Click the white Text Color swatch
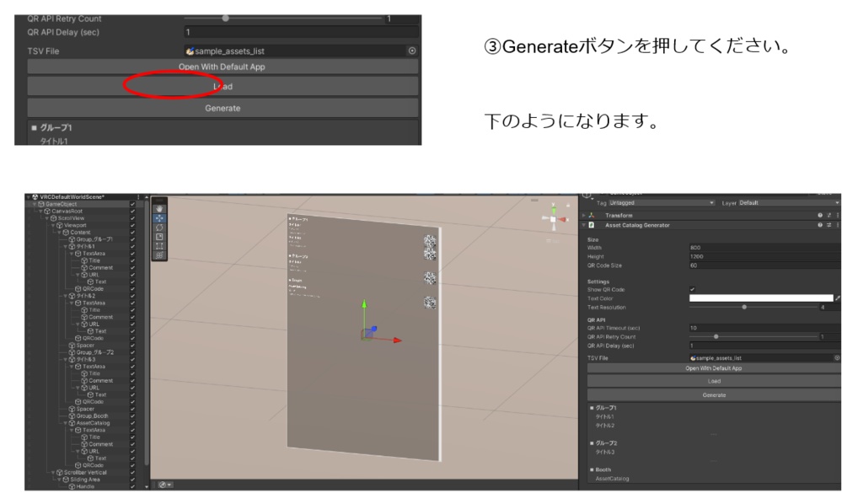 click(x=763, y=298)
